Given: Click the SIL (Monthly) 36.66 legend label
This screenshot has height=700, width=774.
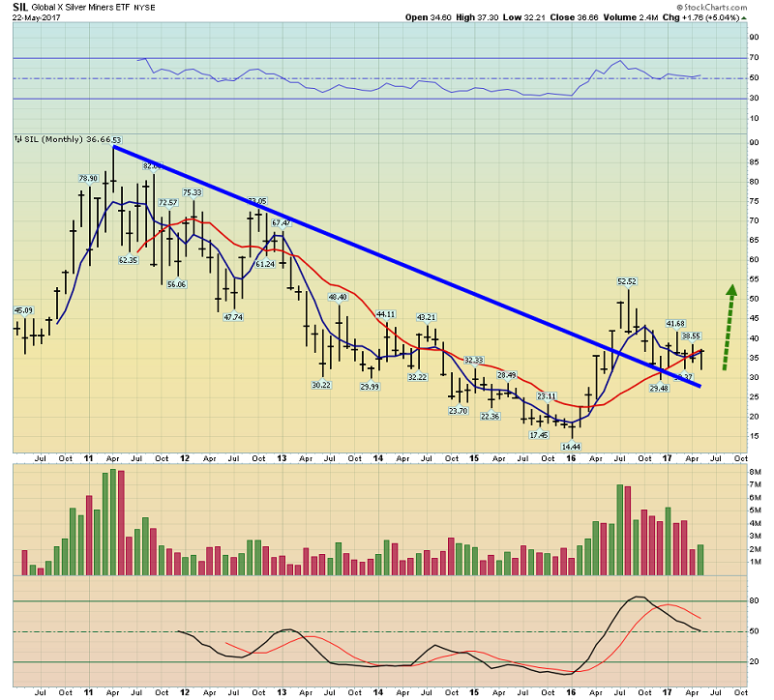Looking at the screenshot, I should (68, 139).
